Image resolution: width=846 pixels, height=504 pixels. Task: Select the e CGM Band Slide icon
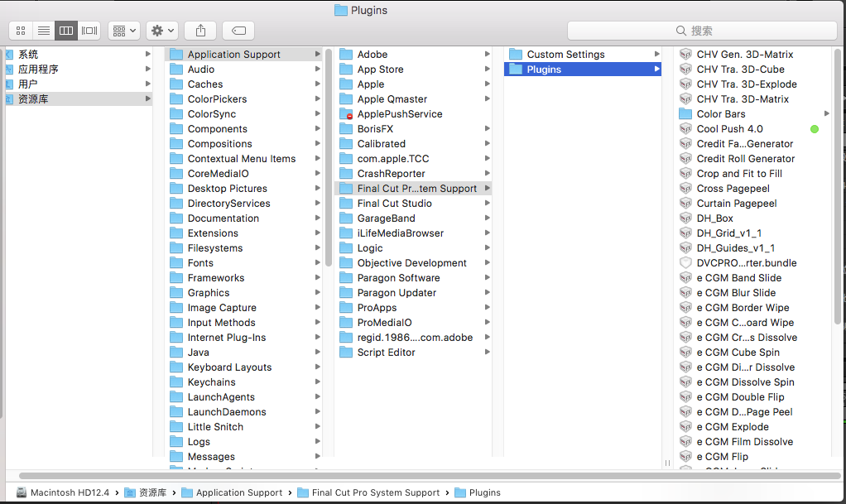[x=685, y=278]
